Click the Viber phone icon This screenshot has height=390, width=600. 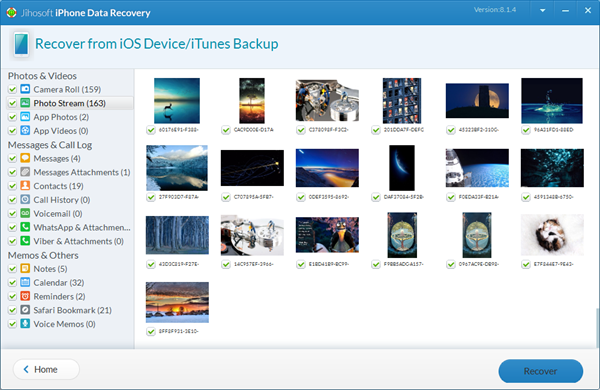pos(25,240)
